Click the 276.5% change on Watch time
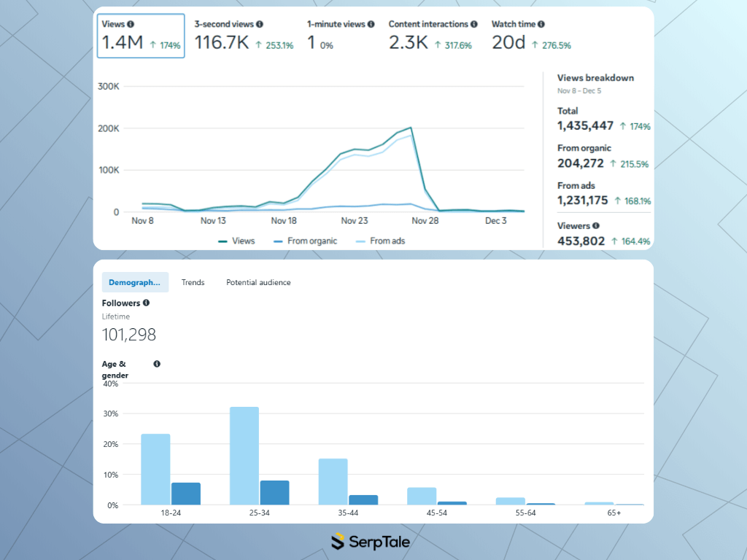Viewport: 747px width, 560px height. 551,46
